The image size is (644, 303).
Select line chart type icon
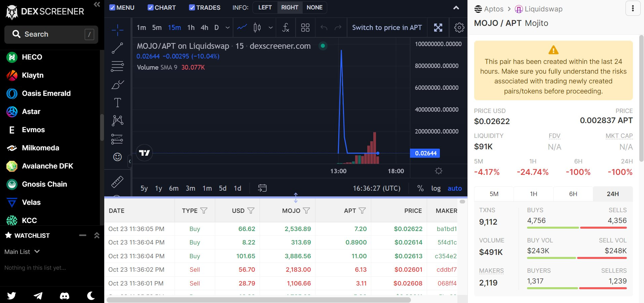[242, 28]
